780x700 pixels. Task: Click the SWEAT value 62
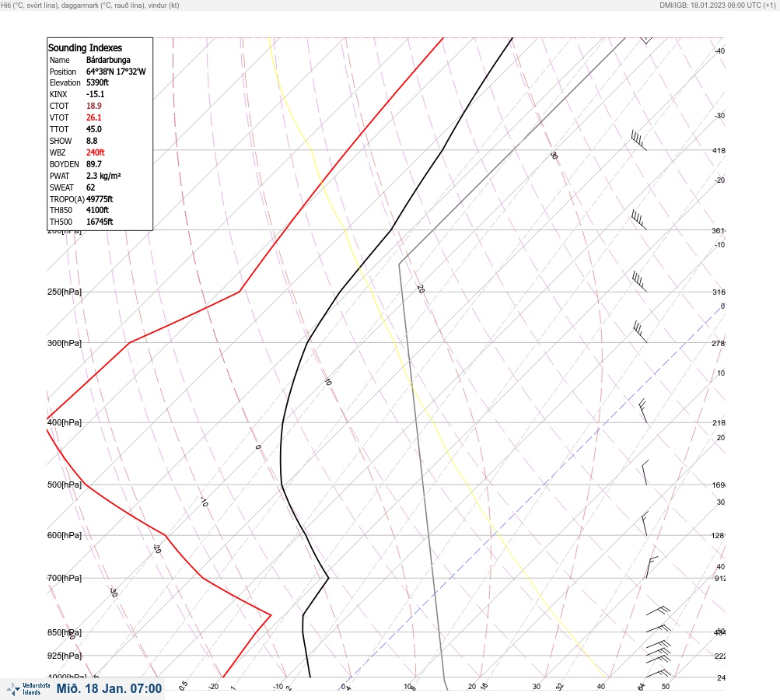pyautogui.click(x=90, y=187)
